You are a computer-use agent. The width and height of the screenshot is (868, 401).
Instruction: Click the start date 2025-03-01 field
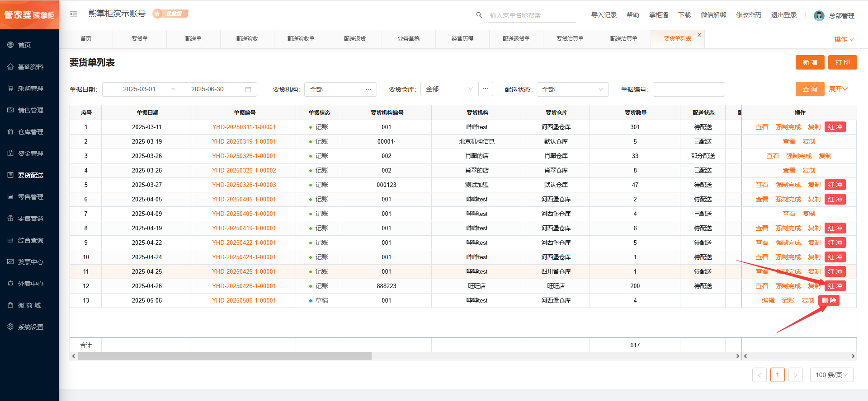[x=139, y=89]
